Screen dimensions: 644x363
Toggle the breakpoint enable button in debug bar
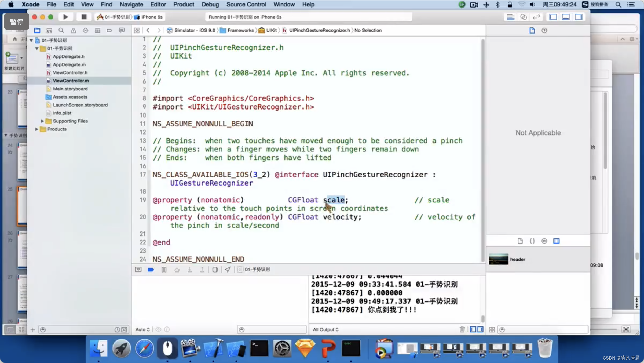tap(151, 269)
